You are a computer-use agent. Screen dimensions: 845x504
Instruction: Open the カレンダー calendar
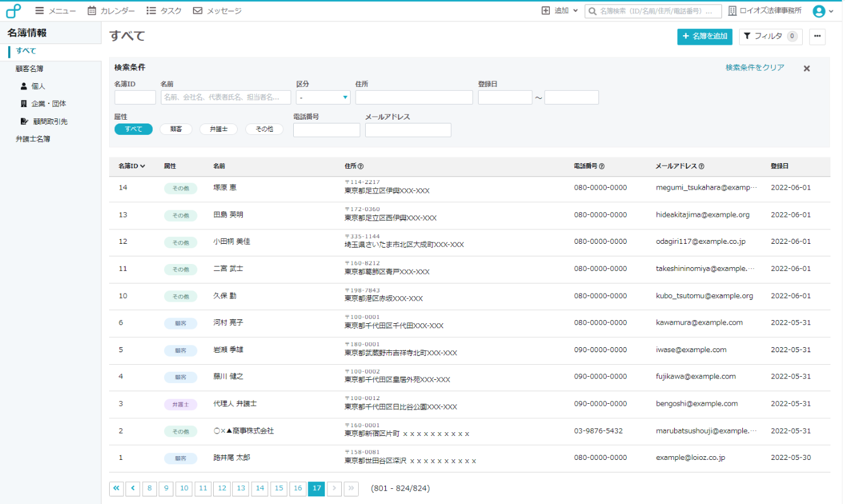tap(111, 11)
